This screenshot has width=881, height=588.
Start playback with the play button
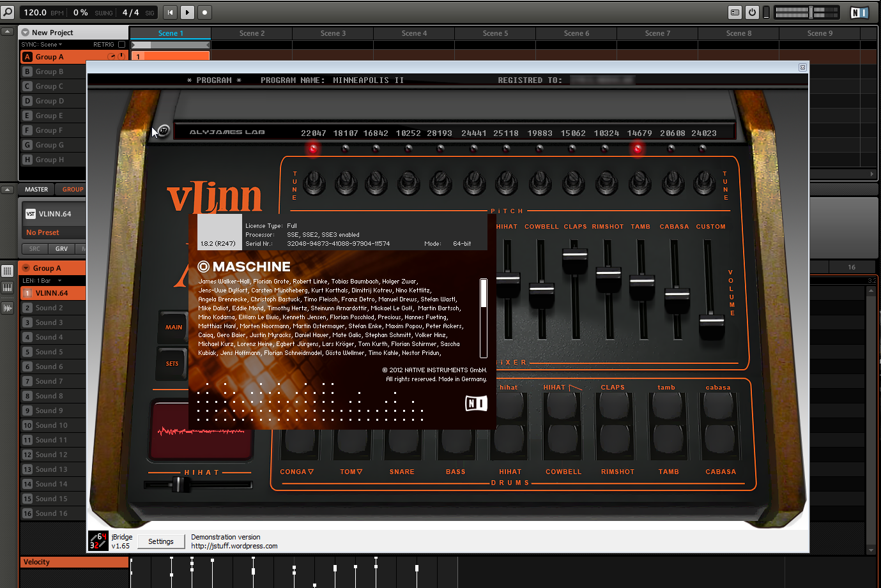click(x=187, y=12)
